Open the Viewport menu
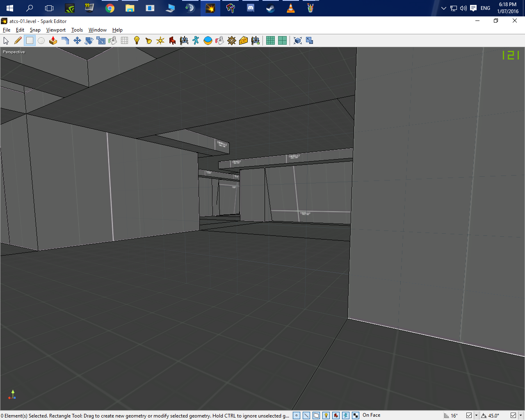The width and height of the screenshot is (525, 420). coord(56,30)
